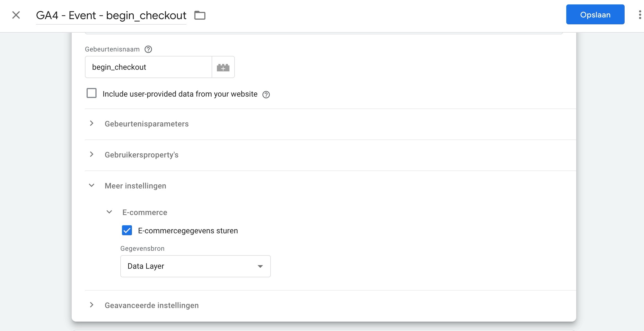
Task: Uncheck E-commercegegevens sturen
Action: pyautogui.click(x=127, y=230)
